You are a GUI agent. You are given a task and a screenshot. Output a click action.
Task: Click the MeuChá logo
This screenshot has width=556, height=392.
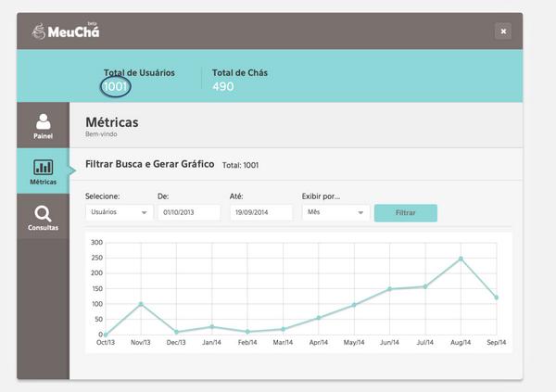pos(66,31)
